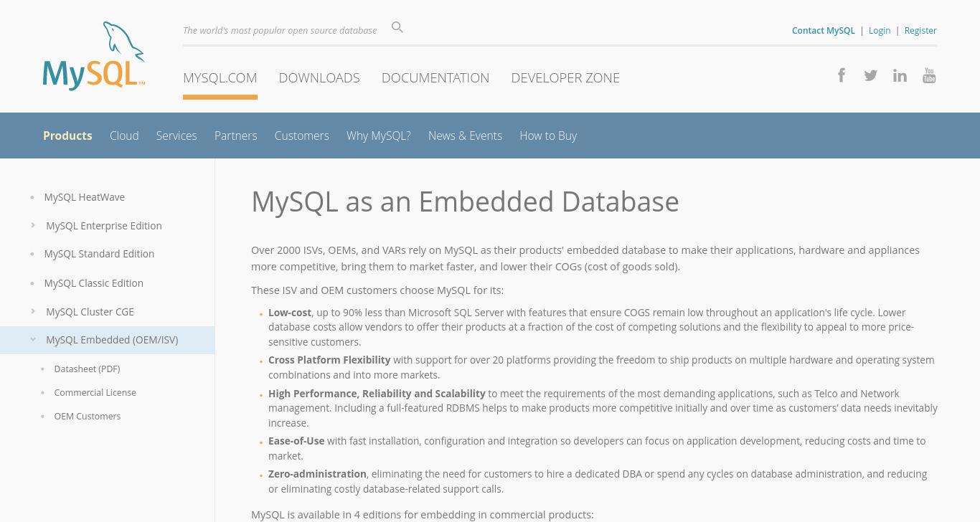
Task: Open the How to Buy menu item
Action: (x=548, y=136)
